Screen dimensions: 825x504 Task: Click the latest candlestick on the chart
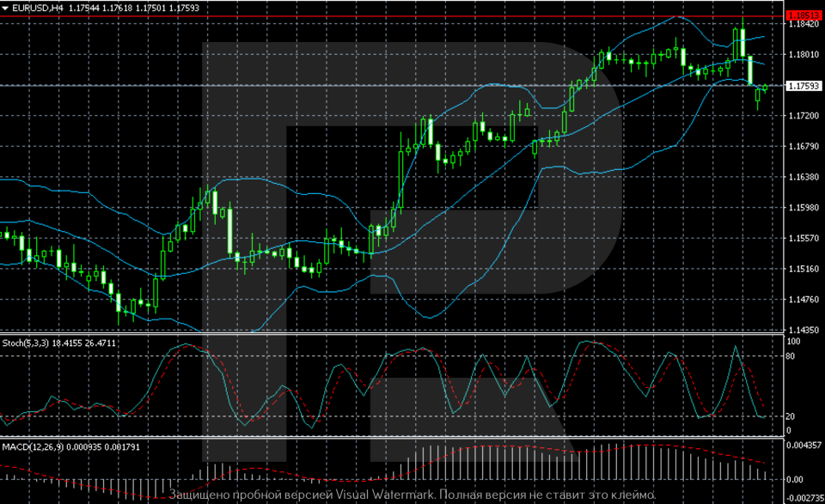point(765,87)
